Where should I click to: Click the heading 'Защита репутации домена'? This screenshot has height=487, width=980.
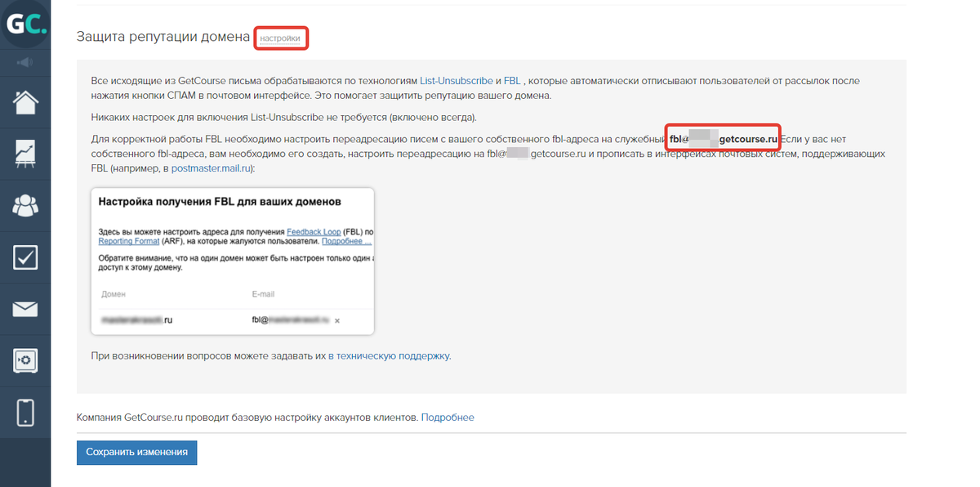pyautogui.click(x=163, y=37)
